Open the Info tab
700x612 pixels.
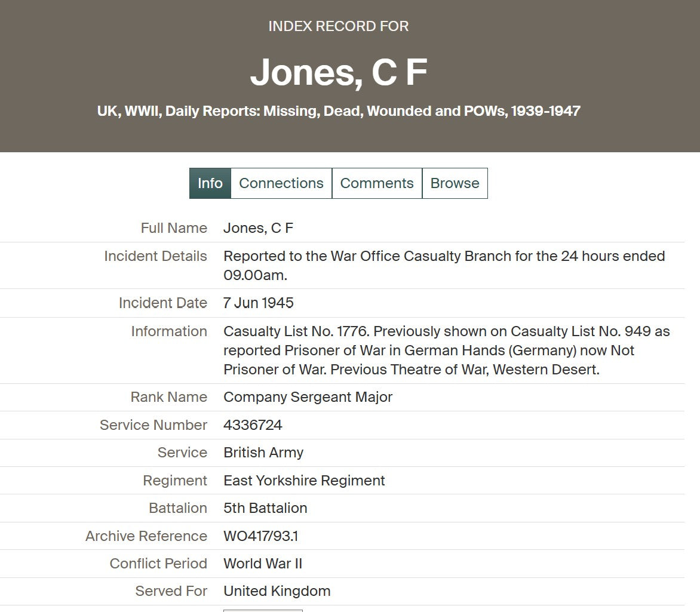coord(210,183)
